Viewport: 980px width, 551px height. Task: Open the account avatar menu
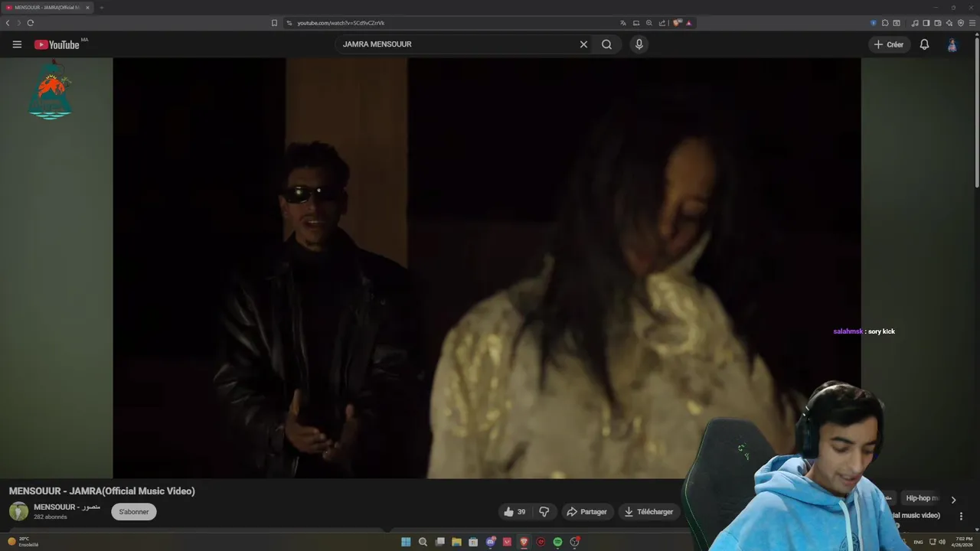point(952,45)
